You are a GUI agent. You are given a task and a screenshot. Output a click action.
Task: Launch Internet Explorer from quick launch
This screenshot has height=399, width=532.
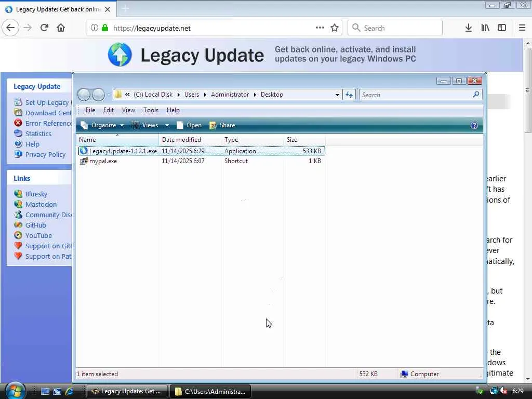tap(69, 391)
